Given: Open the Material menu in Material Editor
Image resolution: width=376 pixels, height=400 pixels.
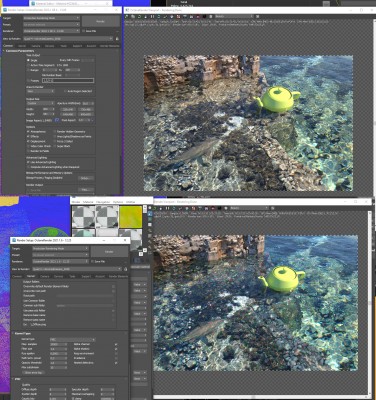Looking at the screenshot, I should [x=88, y=202].
